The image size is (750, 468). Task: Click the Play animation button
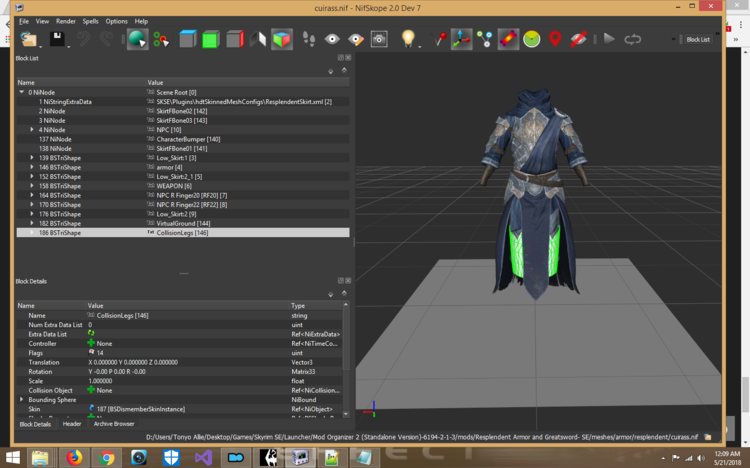pos(609,39)
